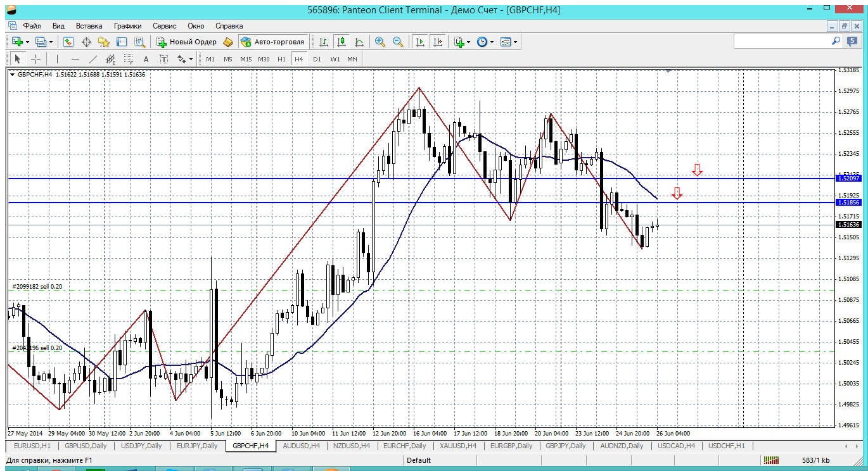Select the MN timeframe button

(x=352, y=59)
